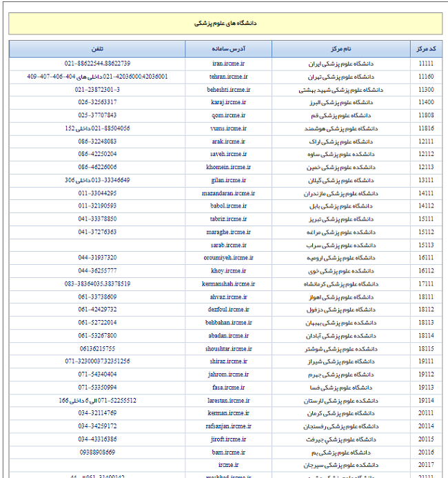
Task: Select phone number 041-33378850
Action: click(x=97, y=219)
